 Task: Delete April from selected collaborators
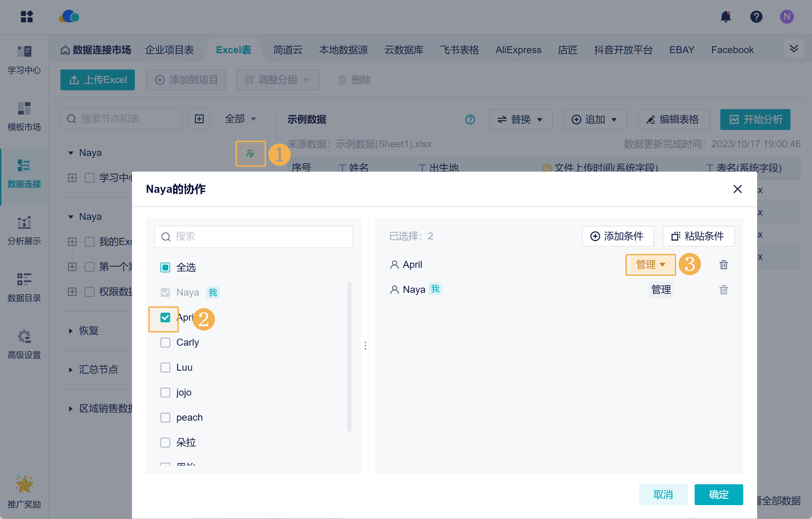pos(723,265)
